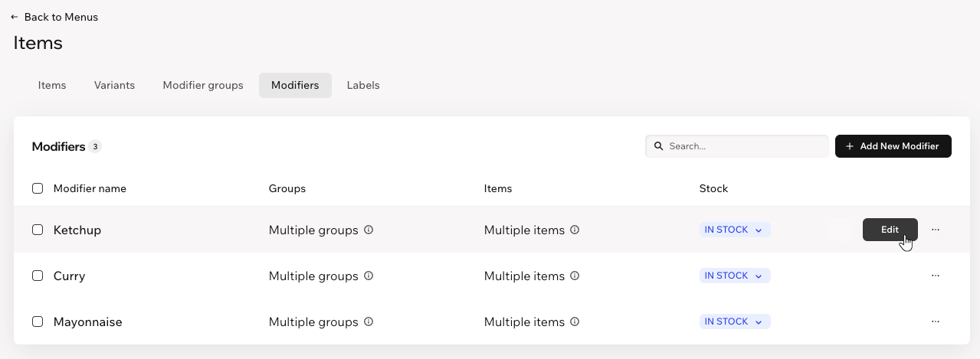This screenshot has width=980, height=359.
Task: Click the Curry modifier name
Action: pos(69,276)
